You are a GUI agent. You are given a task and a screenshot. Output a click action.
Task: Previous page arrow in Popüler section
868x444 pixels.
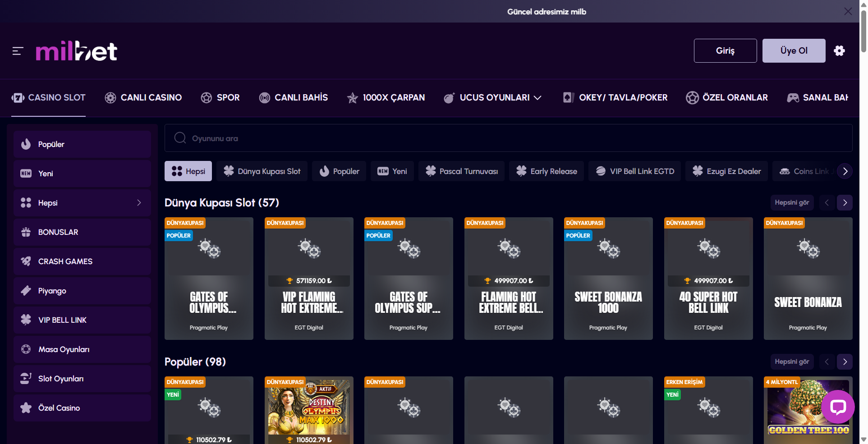point(827,362)
